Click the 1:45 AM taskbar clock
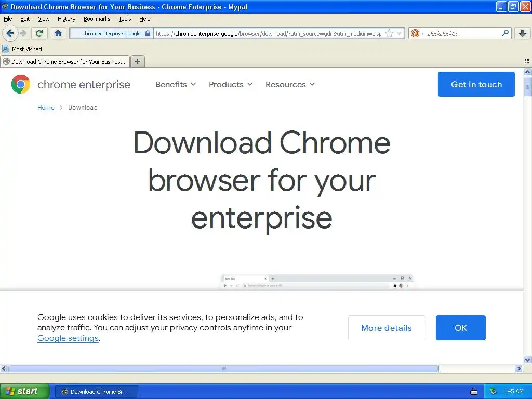This screenshot has width=532, height=399. (x=513, y=391)
